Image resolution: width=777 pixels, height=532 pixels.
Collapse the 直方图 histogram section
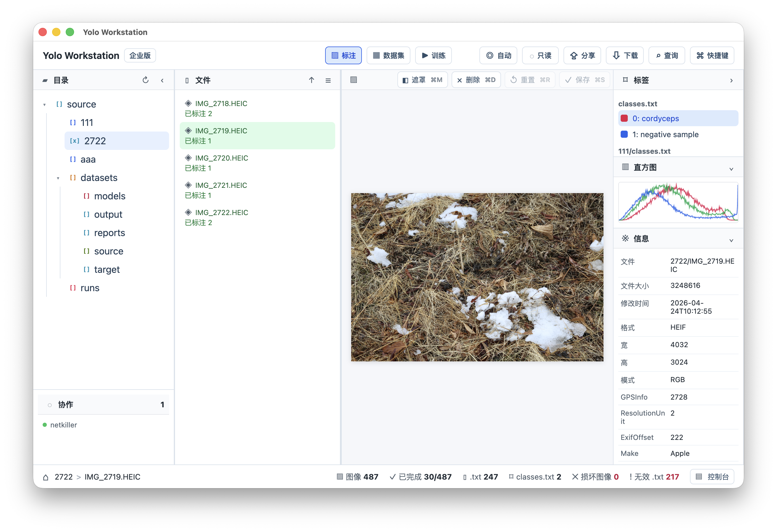coord(731,168)
